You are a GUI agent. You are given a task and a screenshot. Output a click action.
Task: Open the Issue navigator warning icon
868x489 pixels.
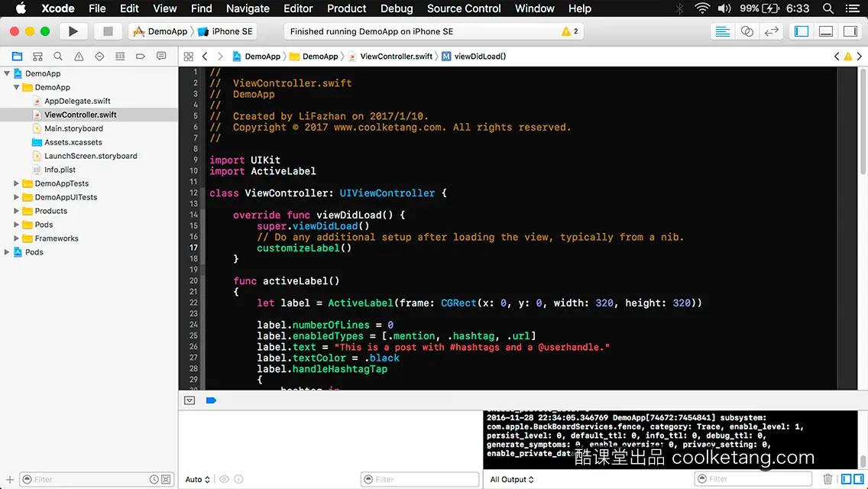(x=79, y=57)
